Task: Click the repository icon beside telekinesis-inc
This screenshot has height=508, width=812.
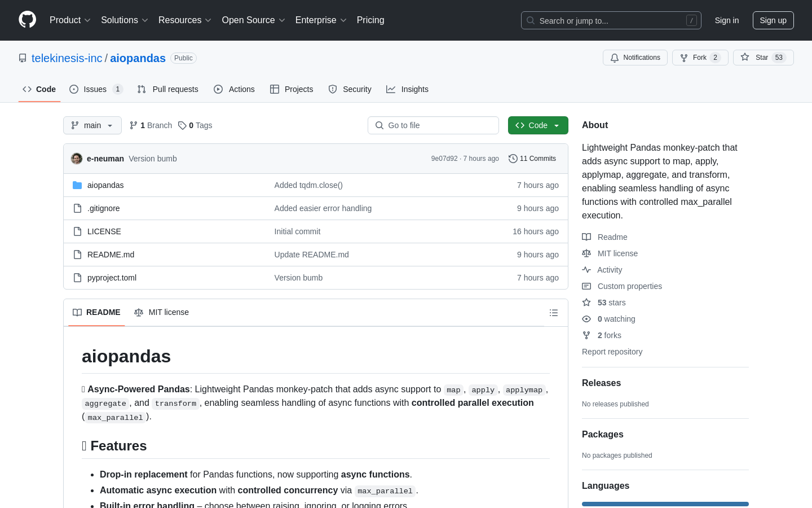Action: point(23,58)
